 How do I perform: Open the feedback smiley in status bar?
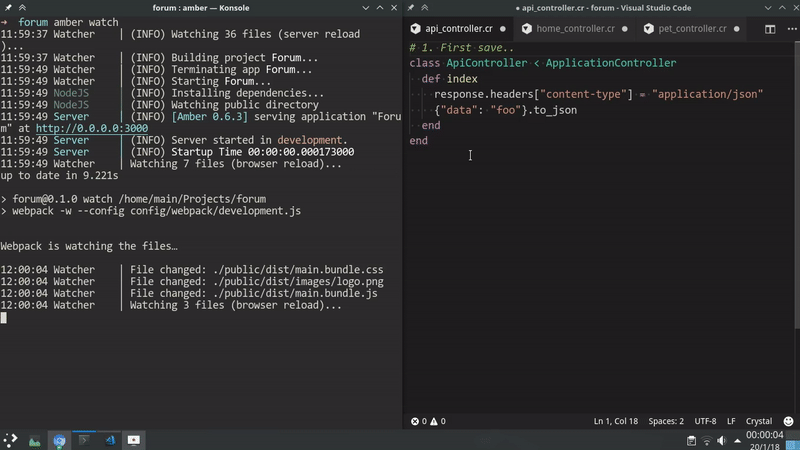click(x=788, y=421)
